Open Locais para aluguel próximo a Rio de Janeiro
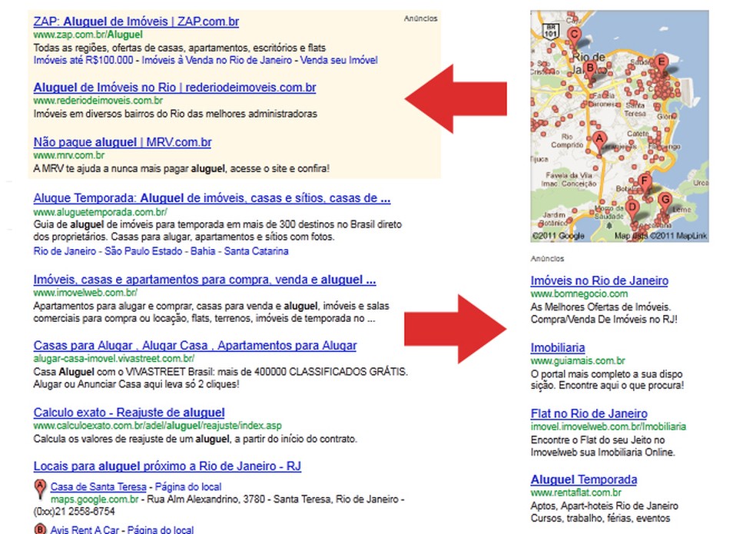This screenshot has height=534, width=756. 167,466
